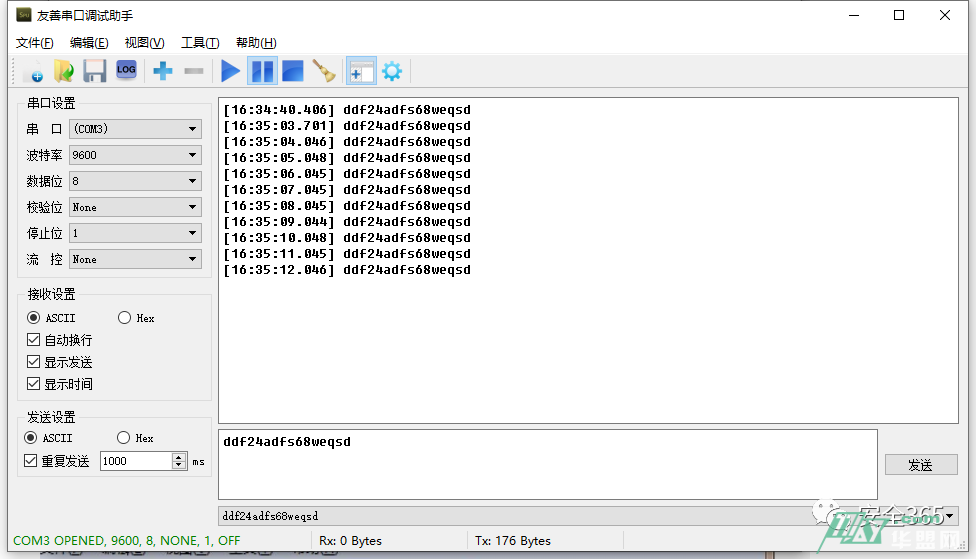The image size is (976, 559).
Task: Open the 工具(T) menu
Action: point(200,43)
